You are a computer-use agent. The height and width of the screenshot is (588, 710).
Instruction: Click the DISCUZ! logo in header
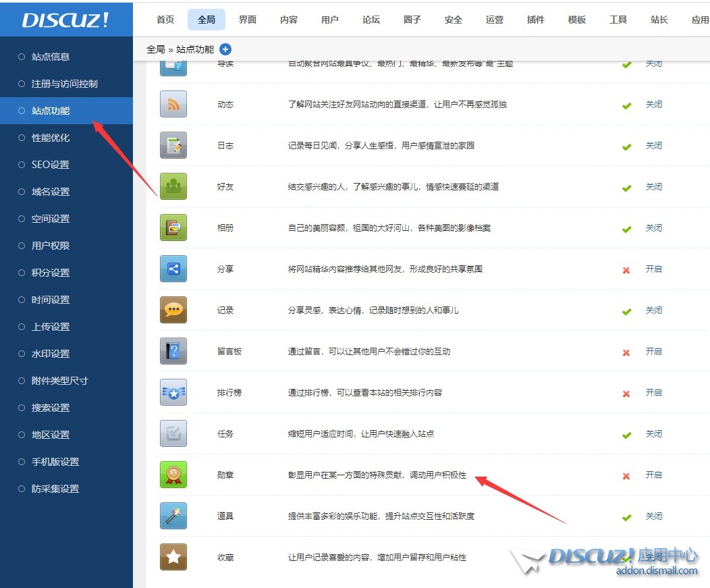coord(65,20)
